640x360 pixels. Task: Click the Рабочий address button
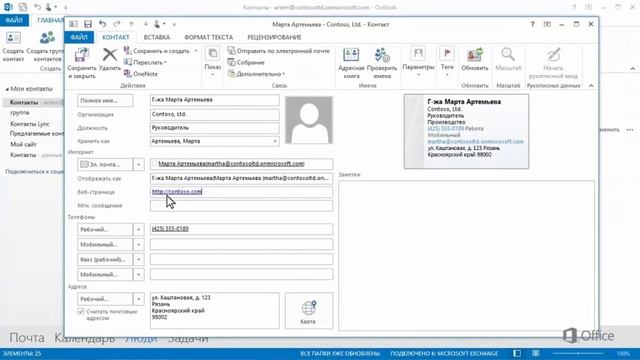point(105,299)
